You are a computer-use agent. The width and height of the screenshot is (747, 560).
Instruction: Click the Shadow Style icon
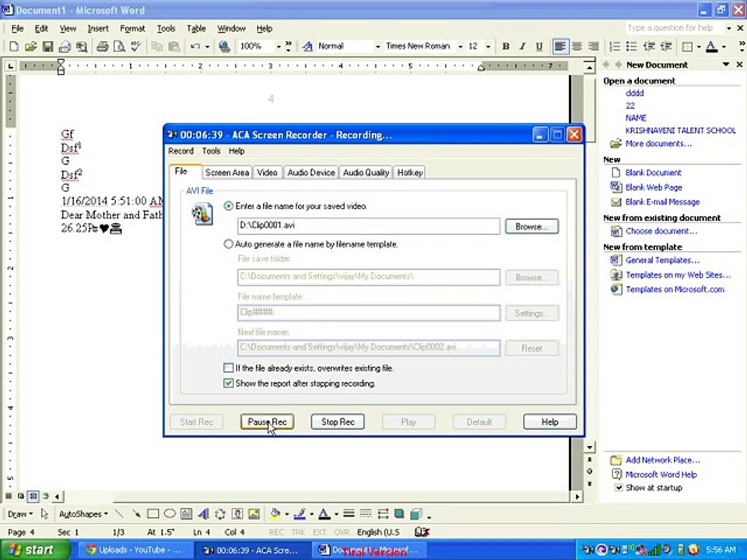(x=399, y=514)
